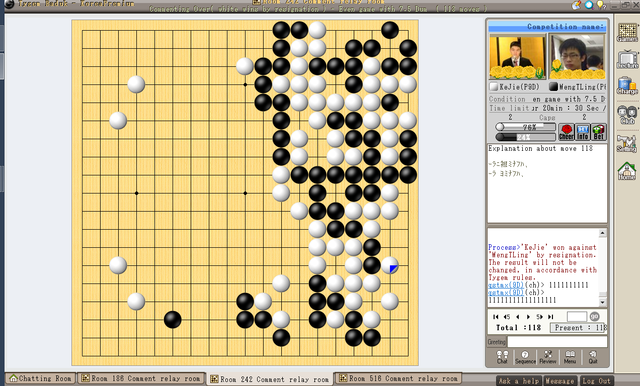Click the lightbulb icon in title bar
The width and height of the screenshot is (640, 386).
pos(601,5)
